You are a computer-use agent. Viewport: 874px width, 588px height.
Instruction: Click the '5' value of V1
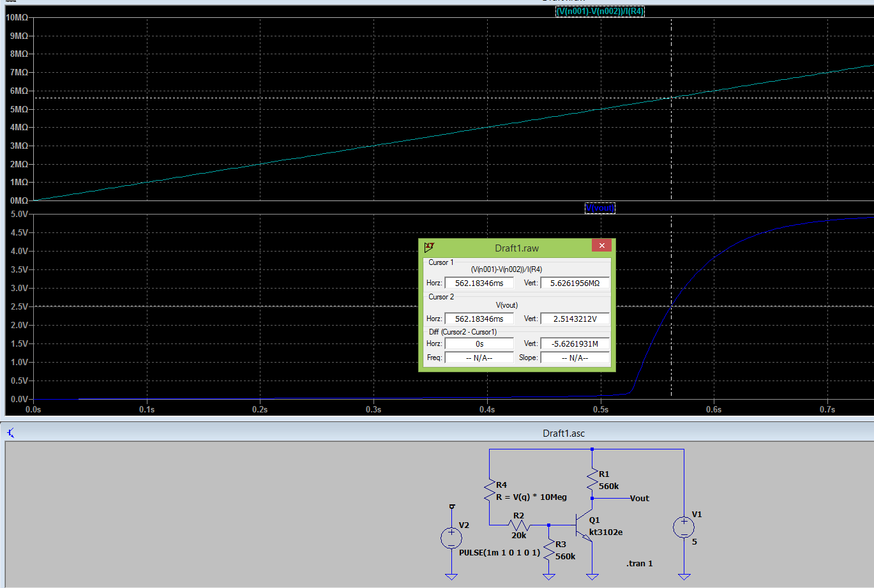pyautogui.click(x=695, y=541)
